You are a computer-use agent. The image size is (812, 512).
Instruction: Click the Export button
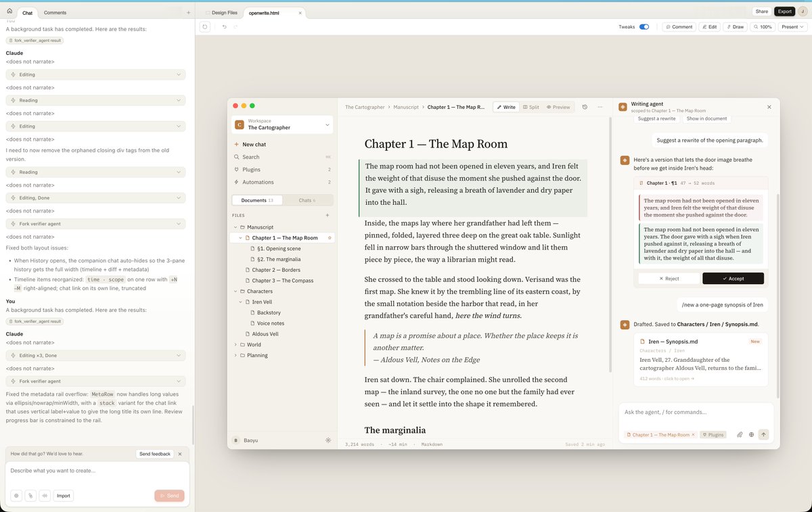pos(784,11)
